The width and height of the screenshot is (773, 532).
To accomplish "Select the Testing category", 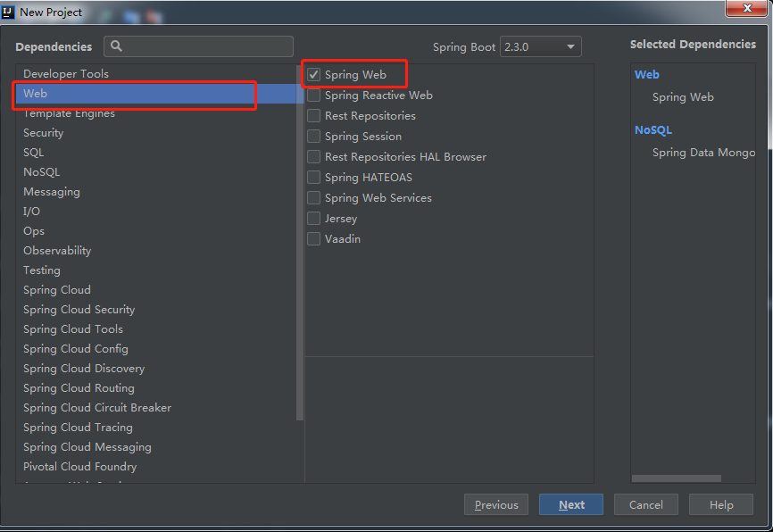I will [156, 270].
